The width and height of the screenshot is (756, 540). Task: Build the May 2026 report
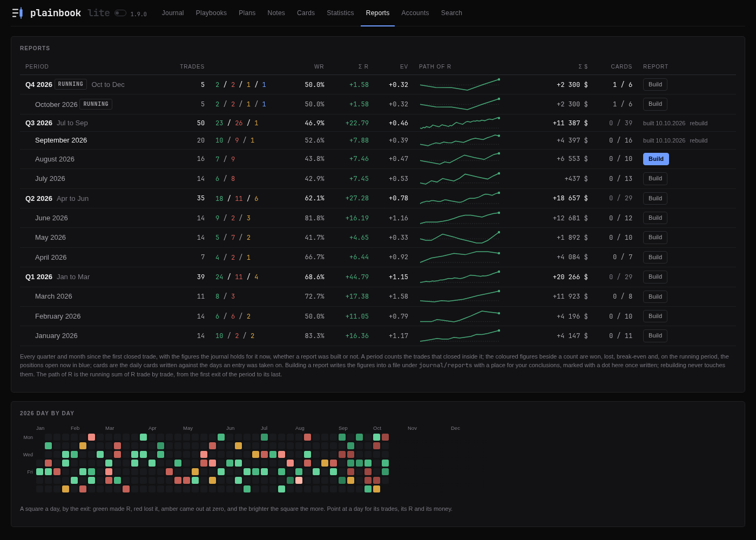click(655, 237)
